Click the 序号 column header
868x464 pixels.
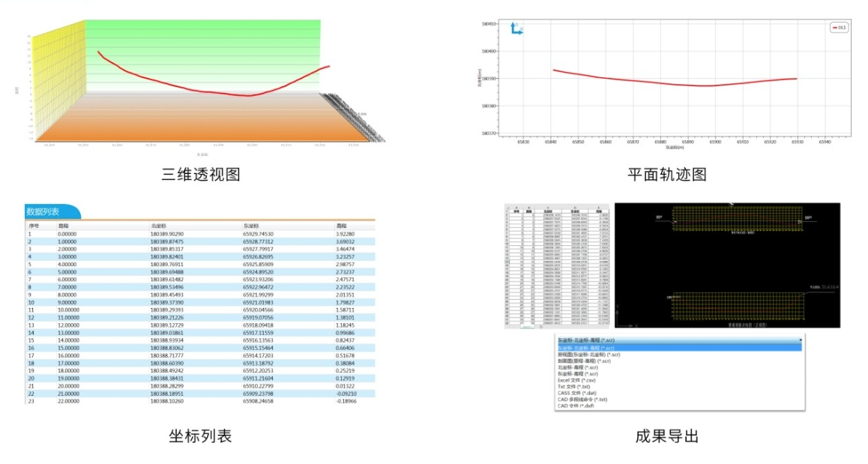pos(34,226)
